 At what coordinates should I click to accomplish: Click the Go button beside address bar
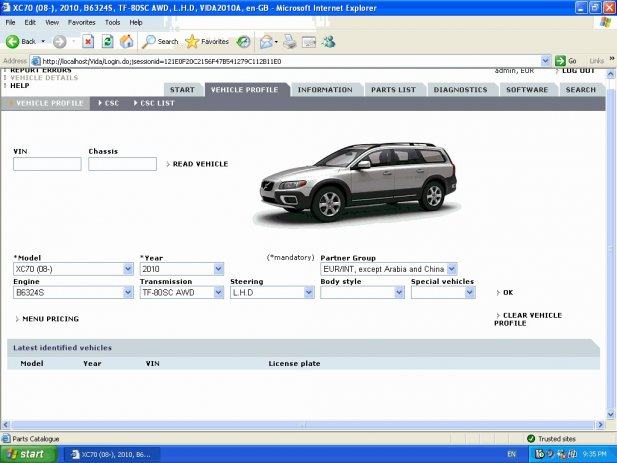pyautogui.click(x=567, y=60)
